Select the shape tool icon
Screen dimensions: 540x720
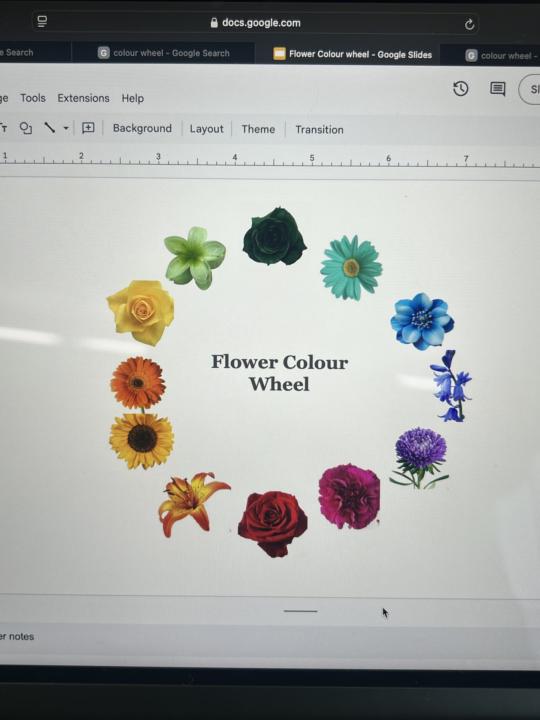click(26, 128)
